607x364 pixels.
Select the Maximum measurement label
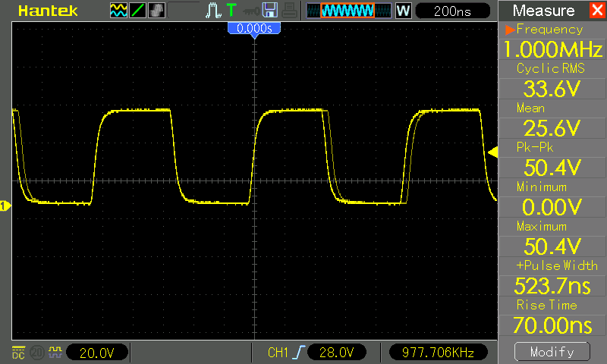point(542,226)
